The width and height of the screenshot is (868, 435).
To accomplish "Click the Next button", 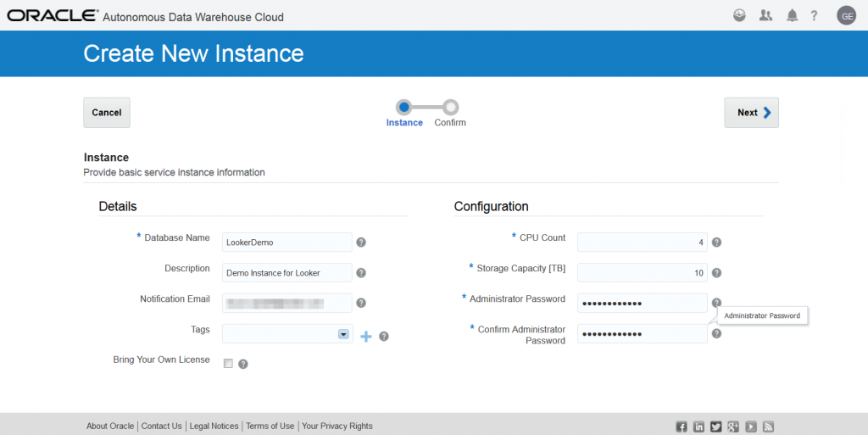I will [751, 113].
